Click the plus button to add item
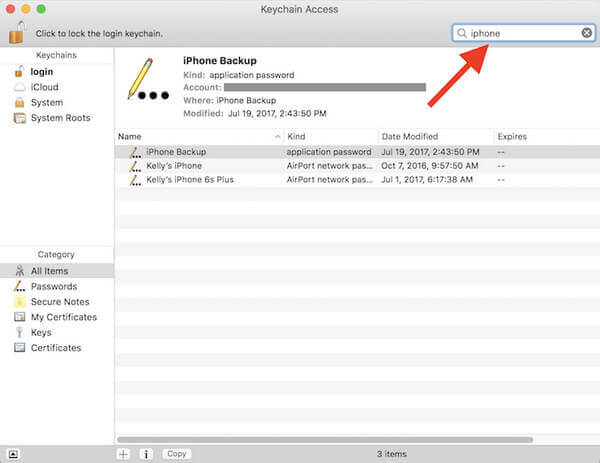This screenshot has width=600, height=463. (x=123, y=453)
